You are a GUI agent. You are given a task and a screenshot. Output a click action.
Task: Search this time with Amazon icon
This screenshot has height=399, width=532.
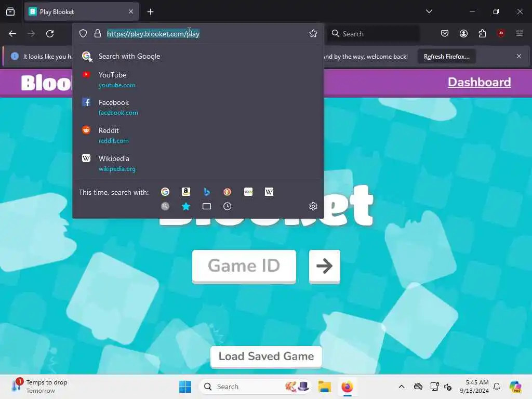pyautogui.click(x=186, y=192)
